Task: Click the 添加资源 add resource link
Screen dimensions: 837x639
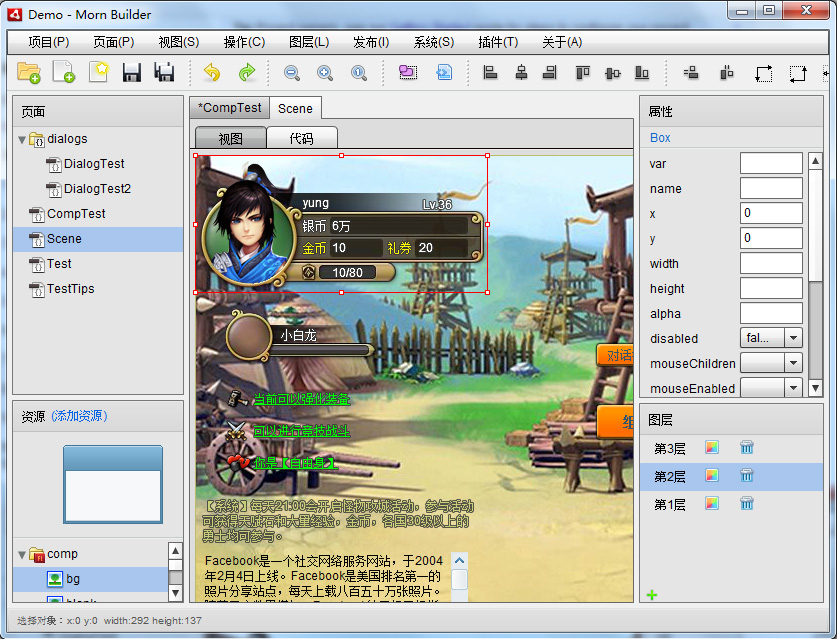Action: 80,416
